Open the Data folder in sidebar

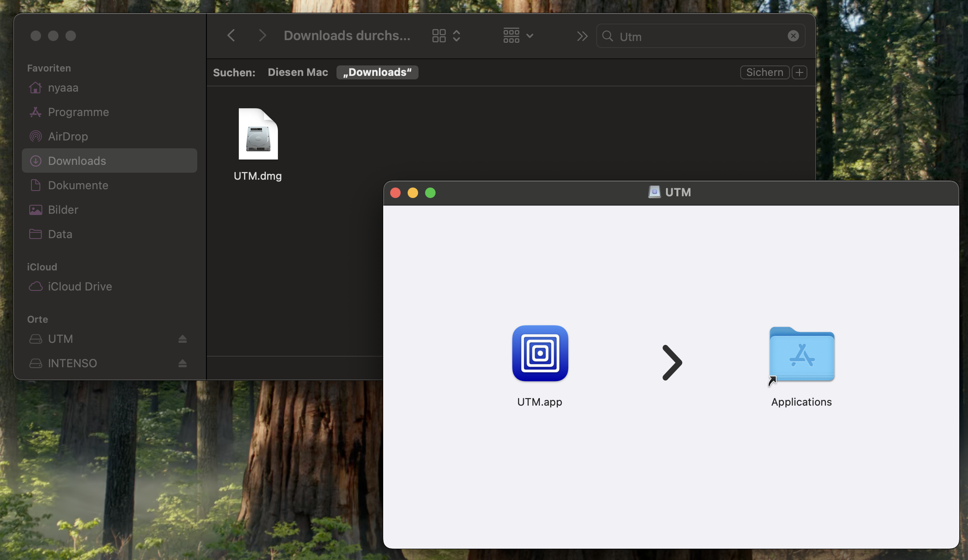tap(110, 234)
